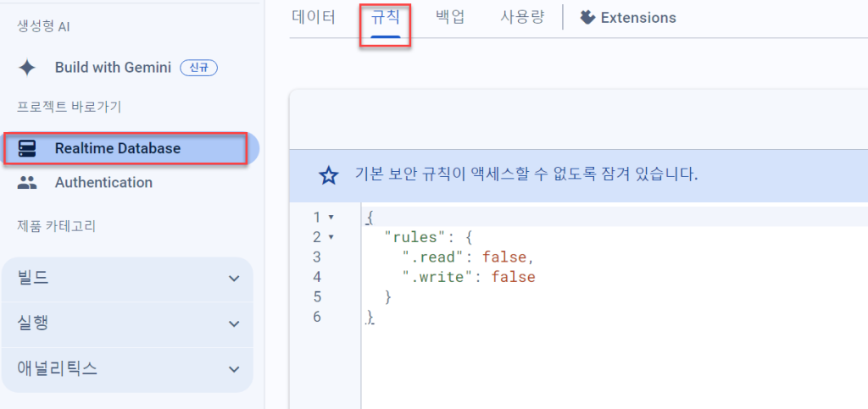Click the security rules locked message

(526, 176)
